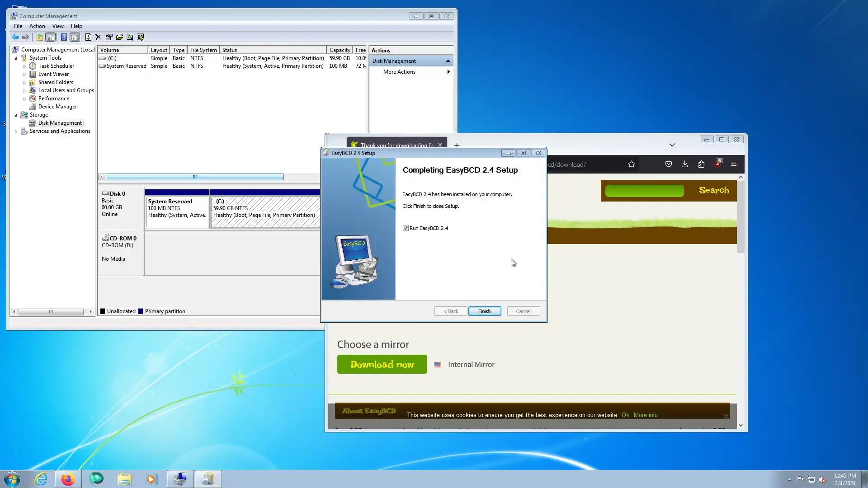Open Firefox hamburger application menu
The width and height of the screenshot is (868, 488).
(734, 164)
